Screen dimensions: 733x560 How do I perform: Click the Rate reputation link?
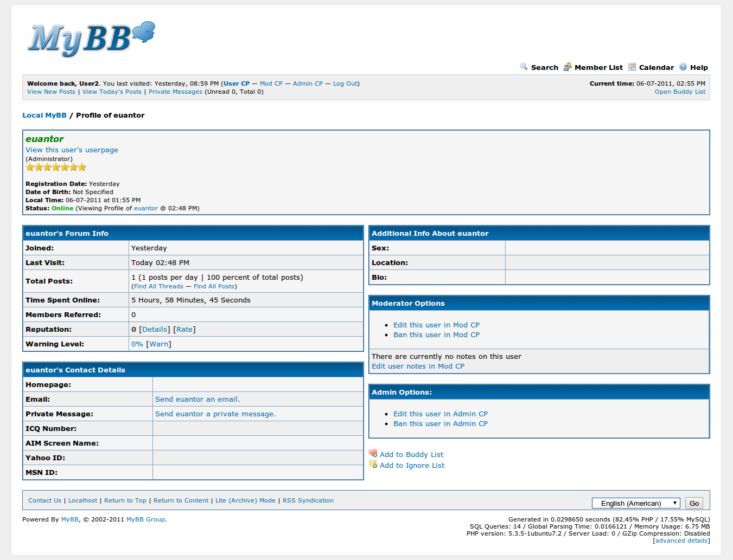(184, 330)
